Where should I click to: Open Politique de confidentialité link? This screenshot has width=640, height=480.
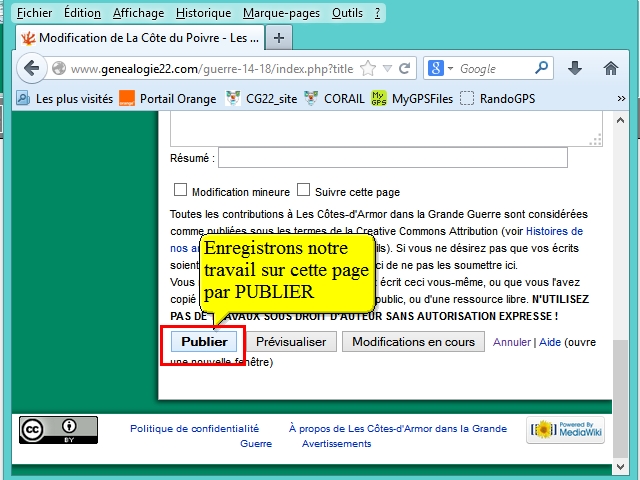[194, 429]
